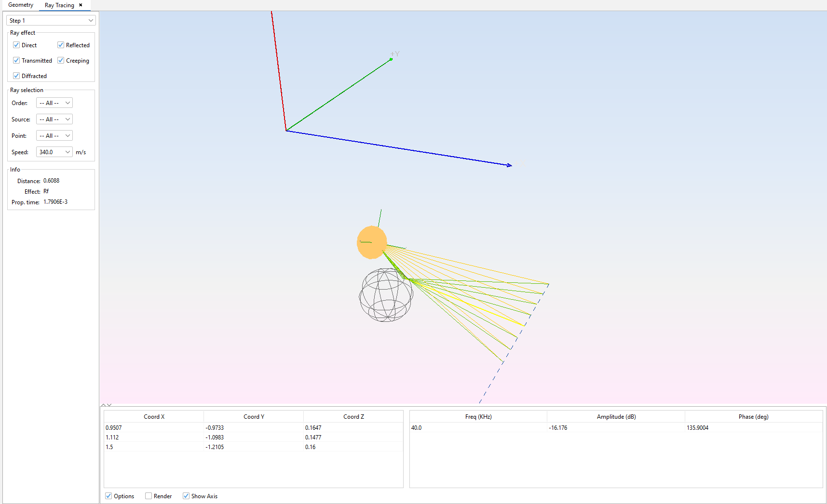Click the Amplitude (dB) column header
Screen dimensions: 827x504
(x=616, y=417)
